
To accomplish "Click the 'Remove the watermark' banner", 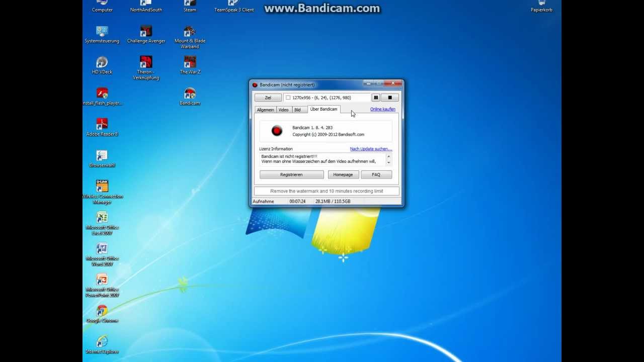I will (327, 191).
